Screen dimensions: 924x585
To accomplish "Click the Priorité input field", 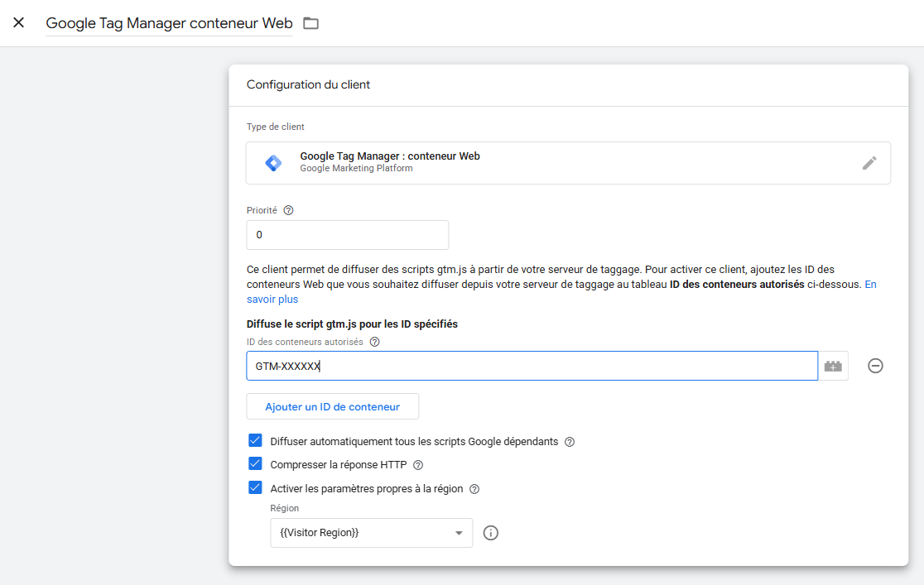I will [347, 234].
